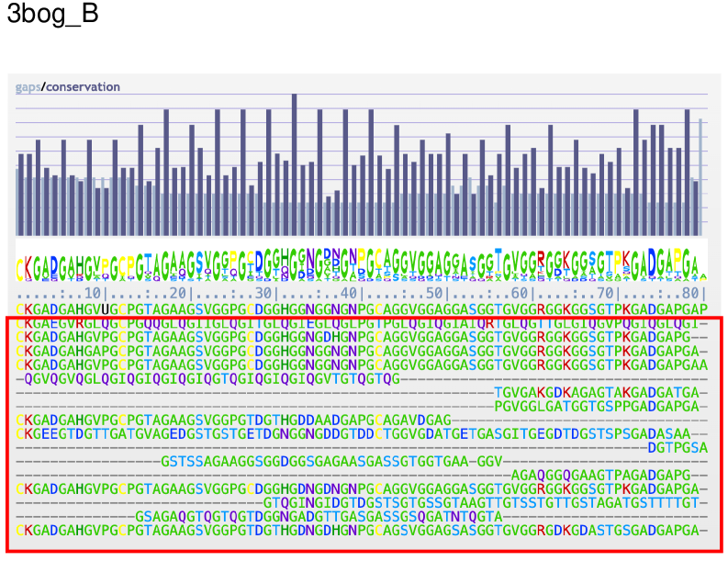Select the tallest conservation bar in histogram

294,165
